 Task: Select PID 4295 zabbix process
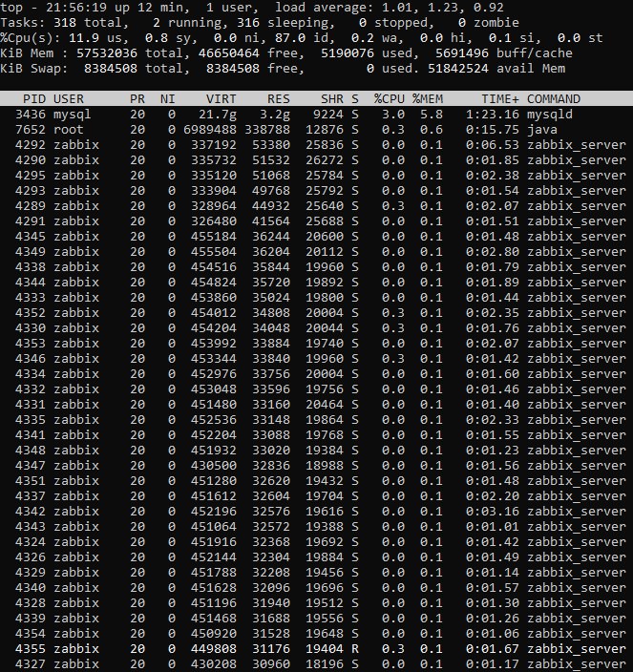point(30,176)
